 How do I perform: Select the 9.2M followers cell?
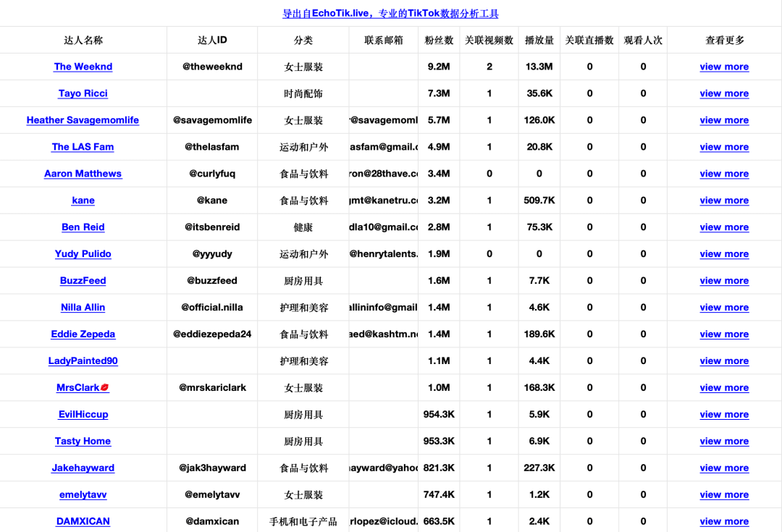(x=439, y=67)
